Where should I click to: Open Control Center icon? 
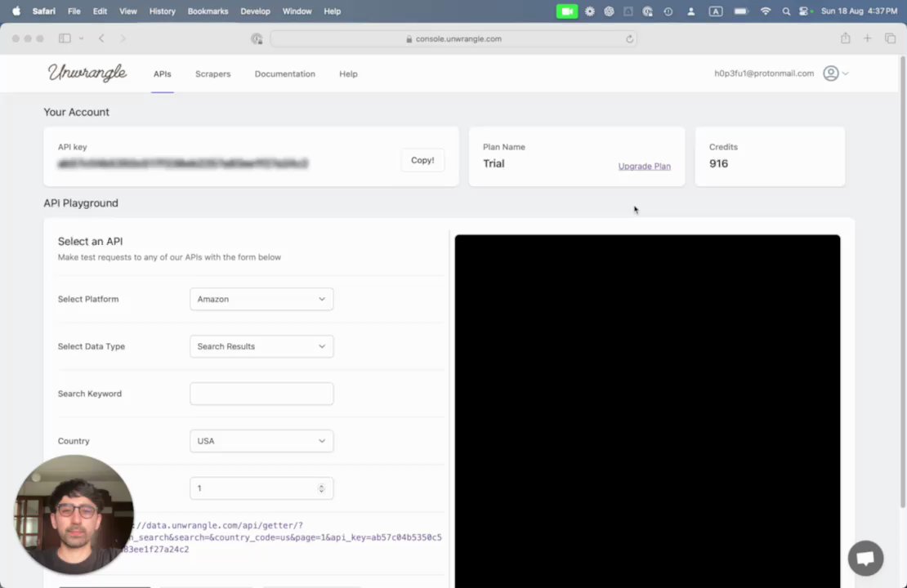[804, 11]
